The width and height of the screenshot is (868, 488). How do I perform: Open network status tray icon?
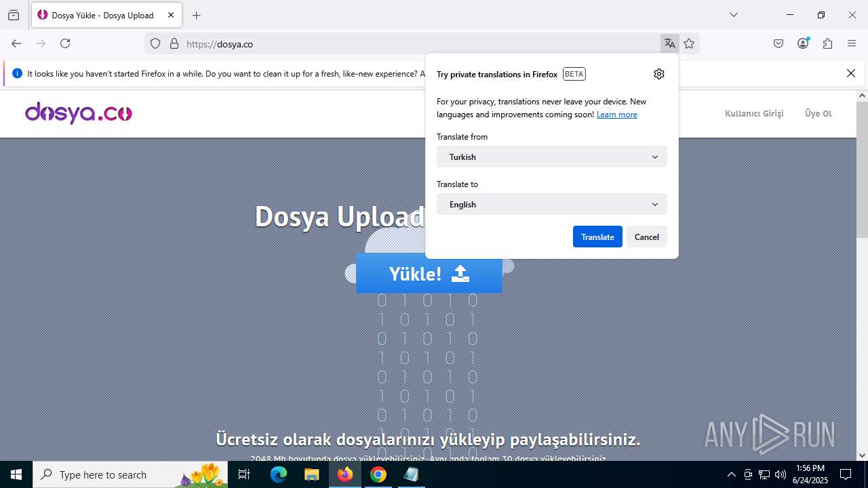click(764, 474)
